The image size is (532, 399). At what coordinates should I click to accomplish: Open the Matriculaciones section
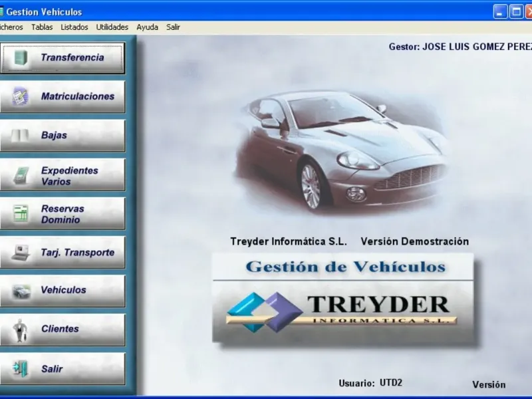pyautogui.click(x=63, y=96)
